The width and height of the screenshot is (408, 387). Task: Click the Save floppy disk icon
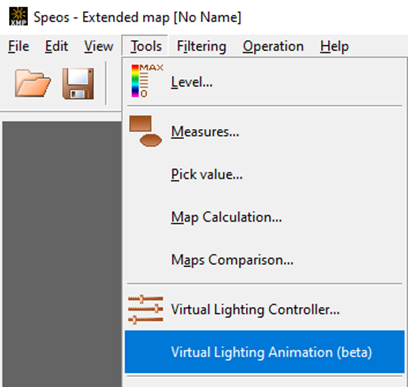tap(78, 83)
